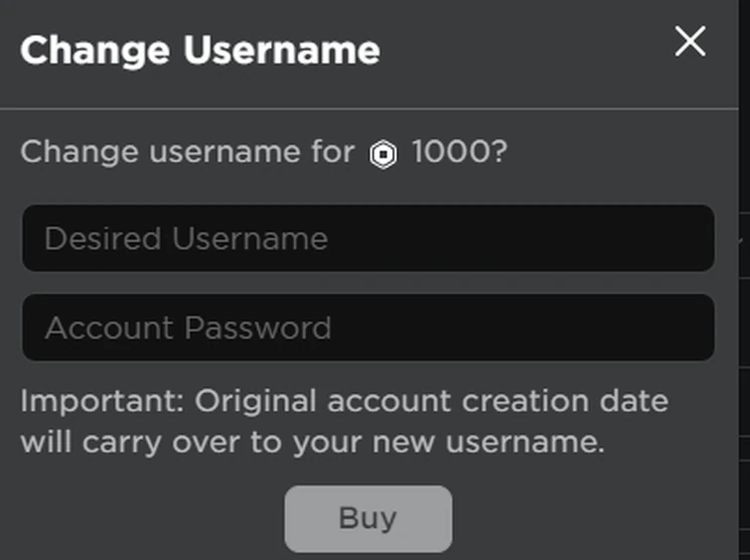
Task: Click the 'new username' notice line
Action: (x=312, y=442)
